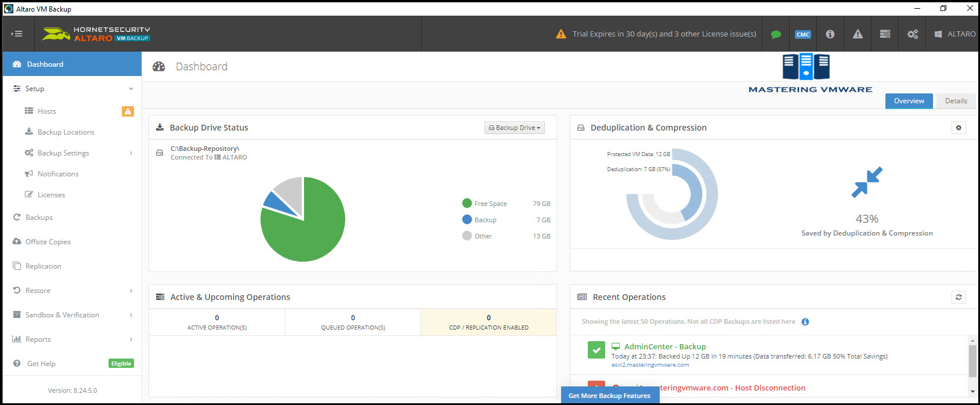Open the AdminCenter - Backup operation
The image size is (980, 405).
665,346
